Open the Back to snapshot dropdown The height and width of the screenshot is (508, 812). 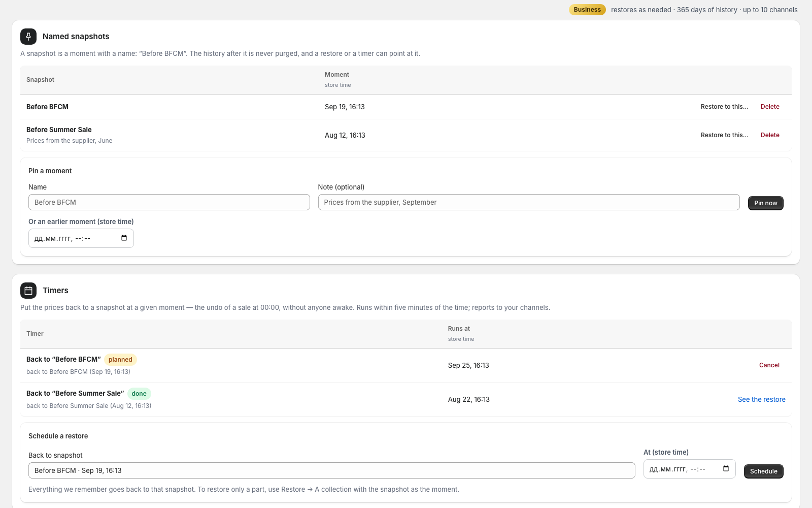click(x=332, y=470)
